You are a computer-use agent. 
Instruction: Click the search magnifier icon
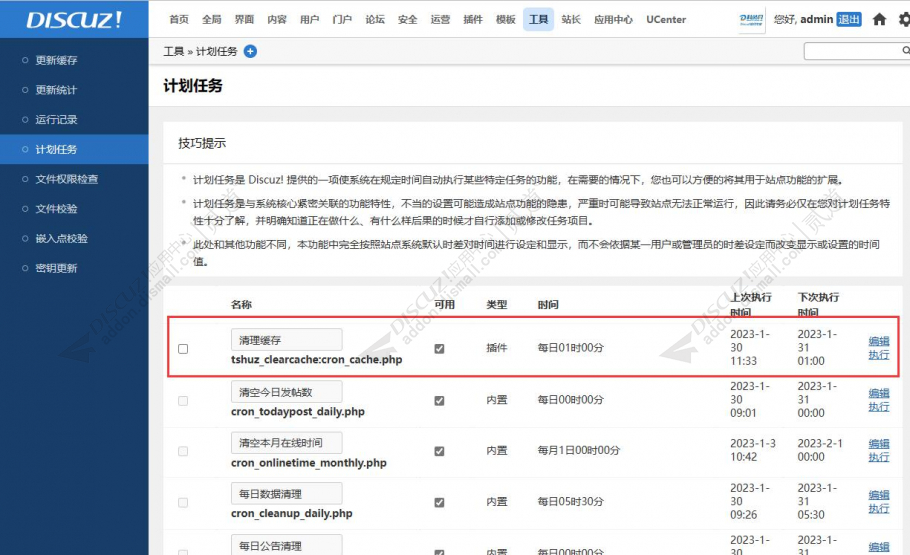pyautogui.click(x=905, y=51)
